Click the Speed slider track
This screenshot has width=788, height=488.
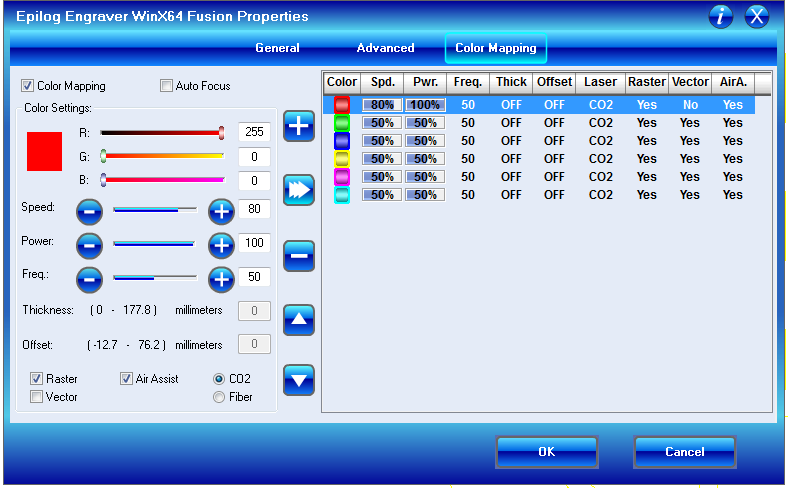155,210
